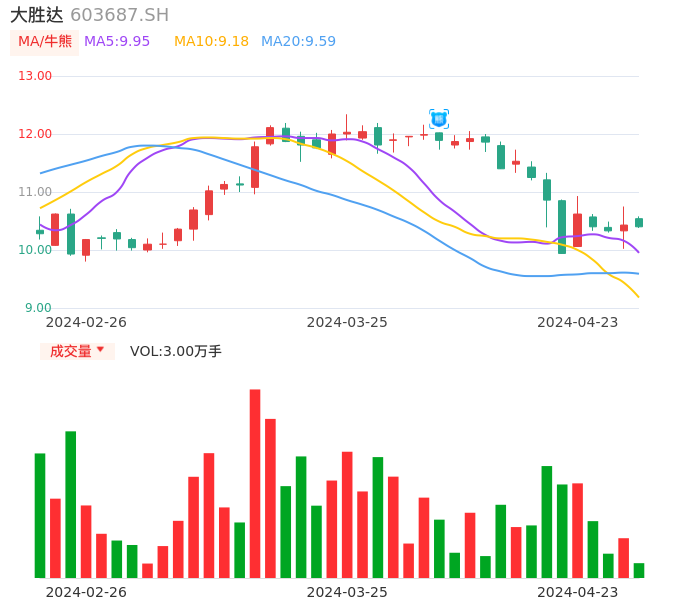
Task: Click the tallest red volume bar
Action: coord(255,483)
